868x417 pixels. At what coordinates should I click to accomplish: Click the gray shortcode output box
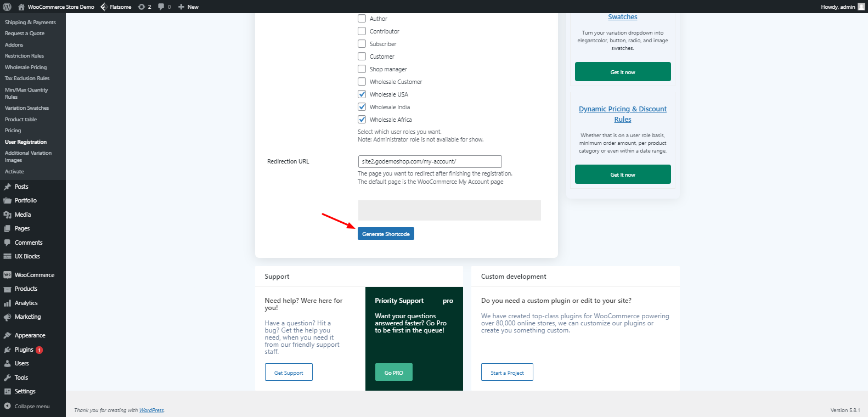pos(449,210)
